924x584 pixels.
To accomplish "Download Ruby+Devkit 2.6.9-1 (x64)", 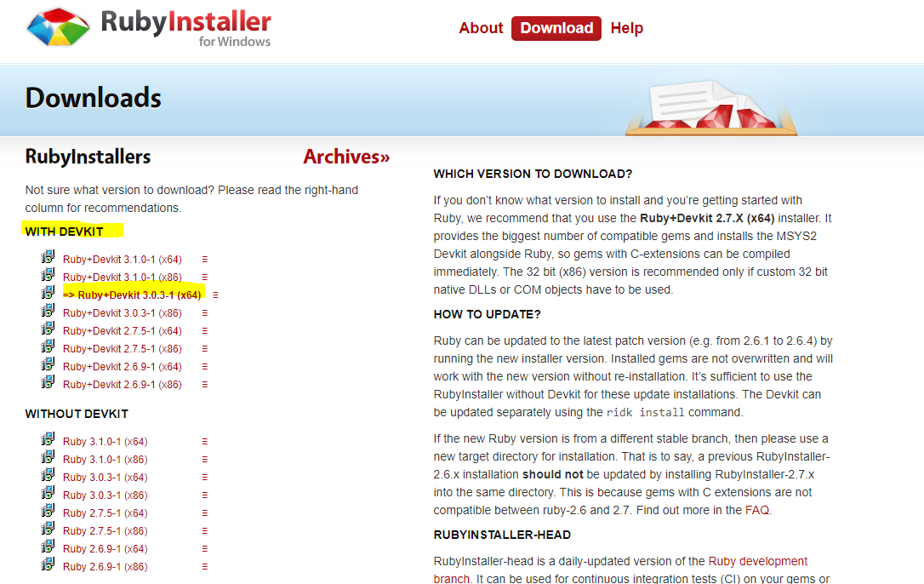I will pyautogui.click(x=123, y=367).
